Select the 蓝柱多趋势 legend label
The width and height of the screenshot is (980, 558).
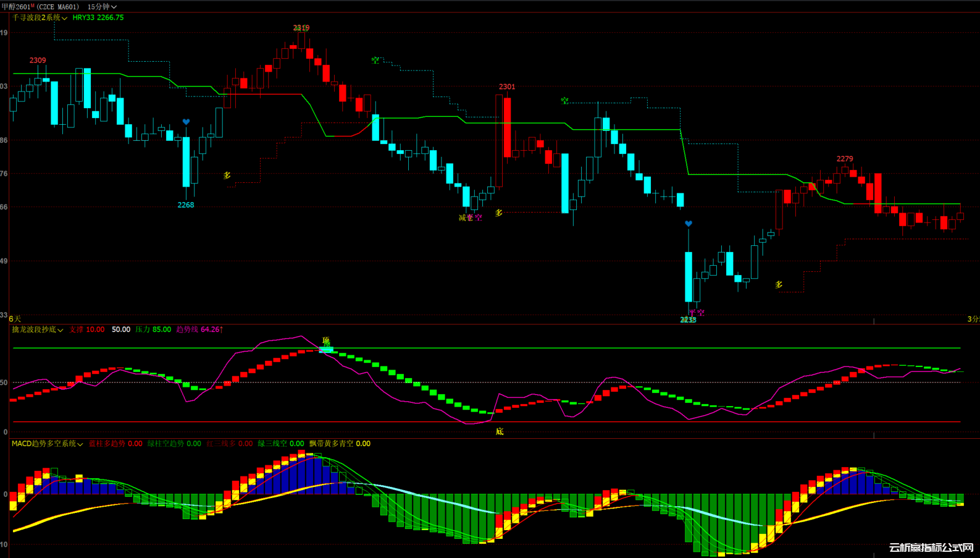coord(115,444)
